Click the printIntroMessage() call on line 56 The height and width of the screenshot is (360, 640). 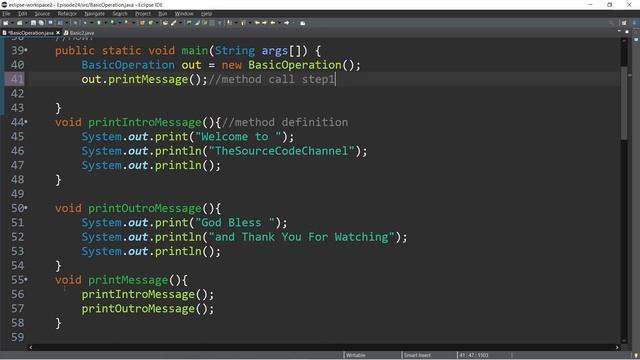click(x=147, y=294)
